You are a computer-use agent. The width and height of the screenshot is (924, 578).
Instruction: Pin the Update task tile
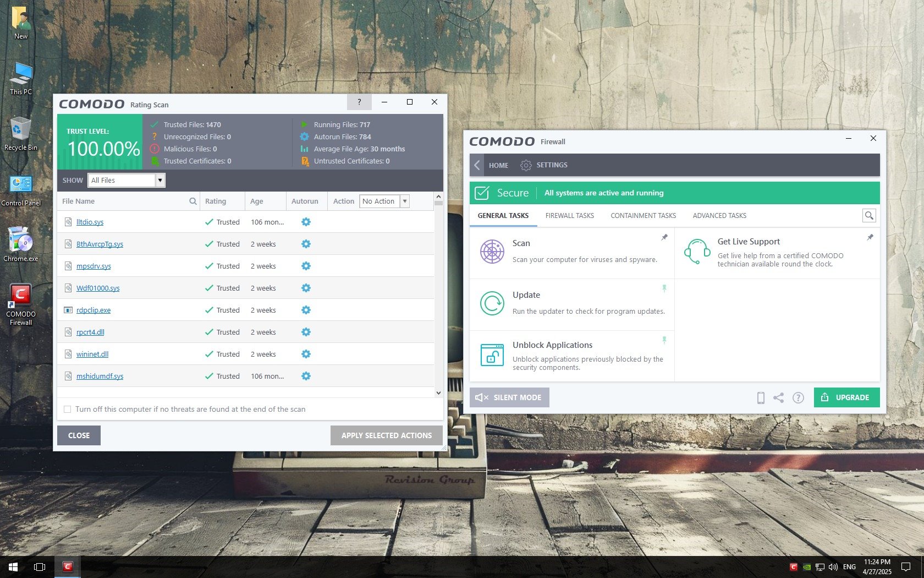click(x=664, y=288)
